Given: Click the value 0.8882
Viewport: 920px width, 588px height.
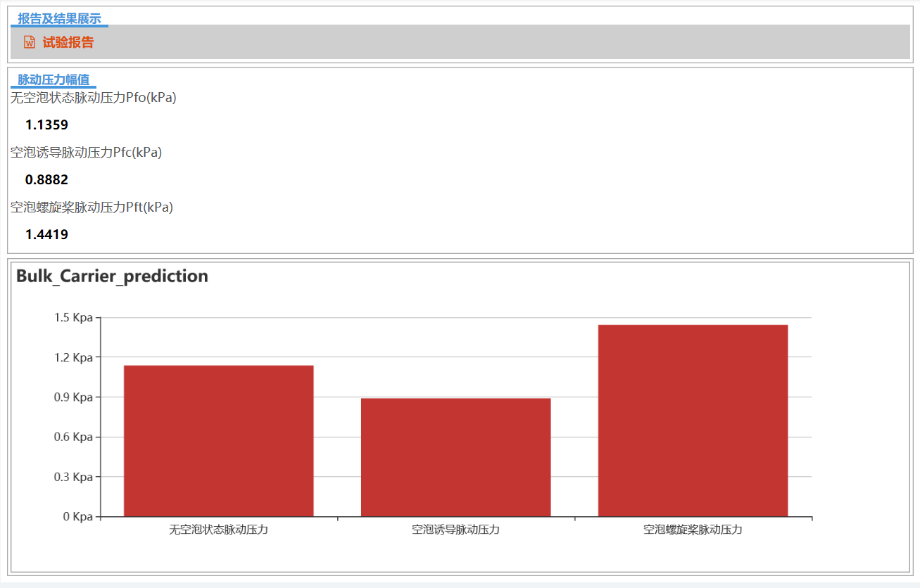Looking at the screenshot, I should 46,179.
